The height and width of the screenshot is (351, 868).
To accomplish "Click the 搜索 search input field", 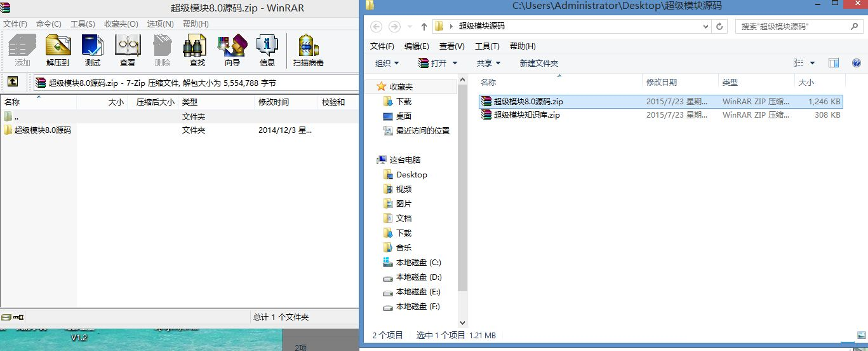I will click(794, 27).
